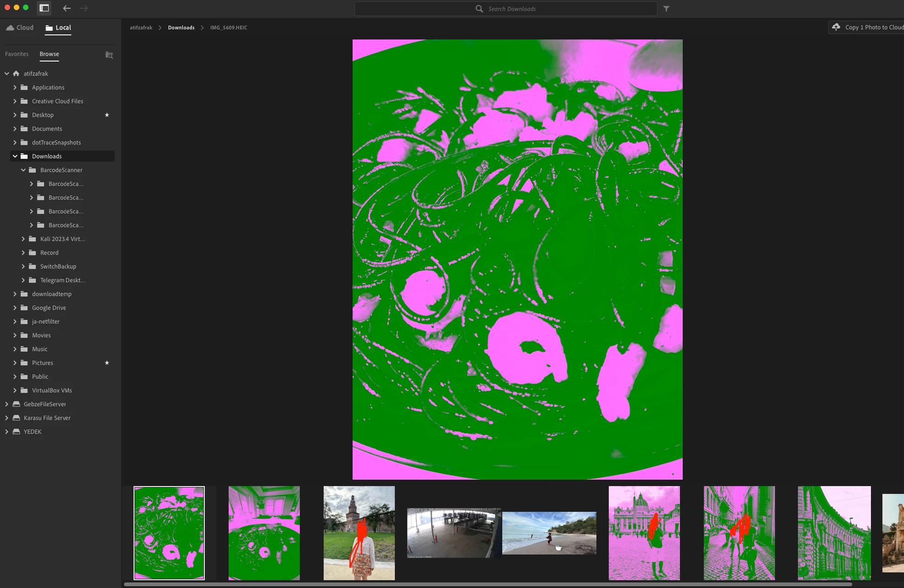The width and height of the screenshot is (904, 588).
Task: Toggle the sidebar panel icon
Action: (x=44, y=8)
